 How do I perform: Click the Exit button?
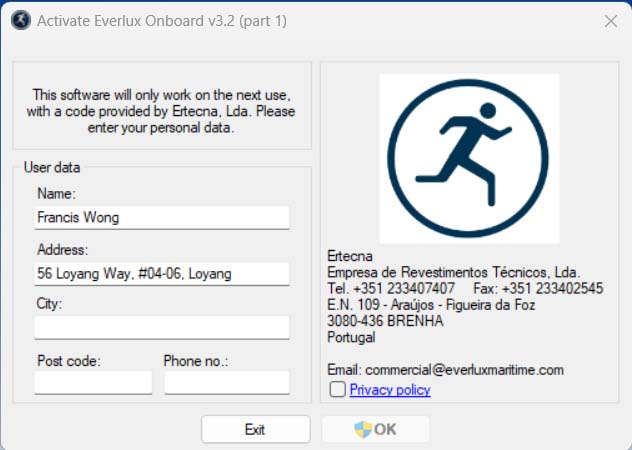coord(256,429)
